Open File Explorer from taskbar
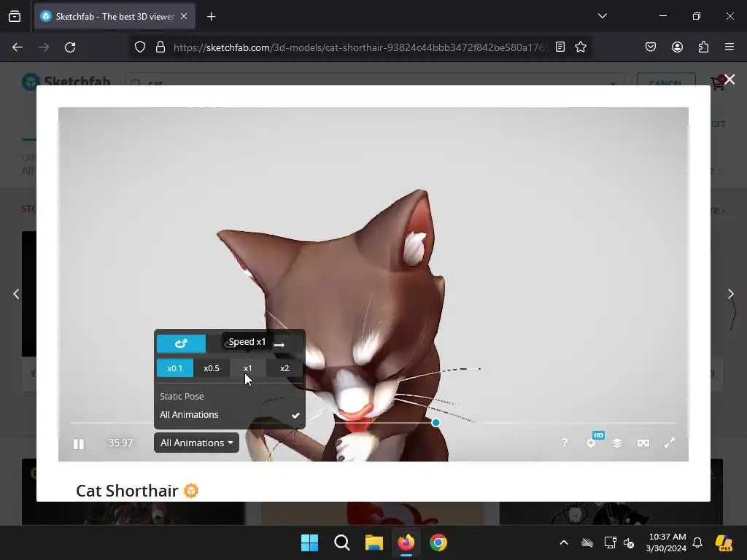This screenshot has width=747, height=560. [374, 542]
